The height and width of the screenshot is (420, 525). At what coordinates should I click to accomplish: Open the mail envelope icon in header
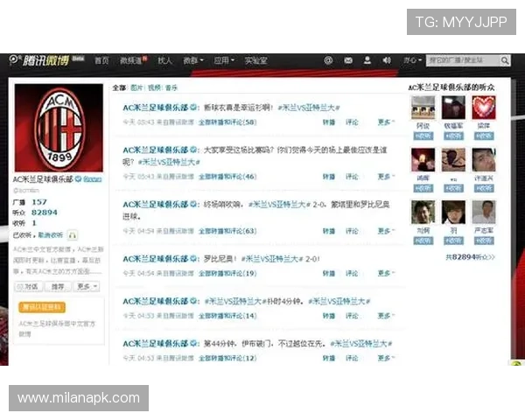348,60
